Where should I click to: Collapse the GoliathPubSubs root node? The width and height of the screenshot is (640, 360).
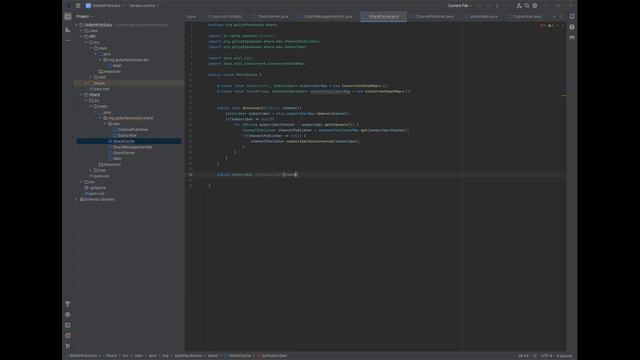click(76, 25)
